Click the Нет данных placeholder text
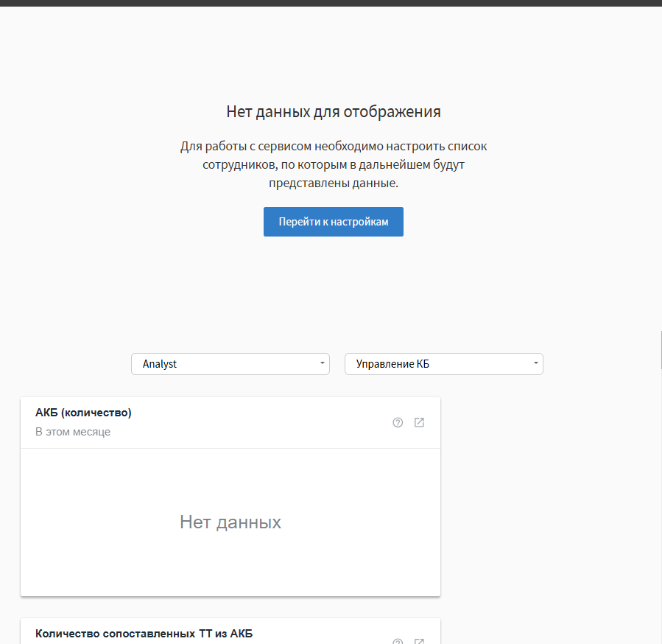The width and height of the screenshot is (662, 644). point(230,522)
